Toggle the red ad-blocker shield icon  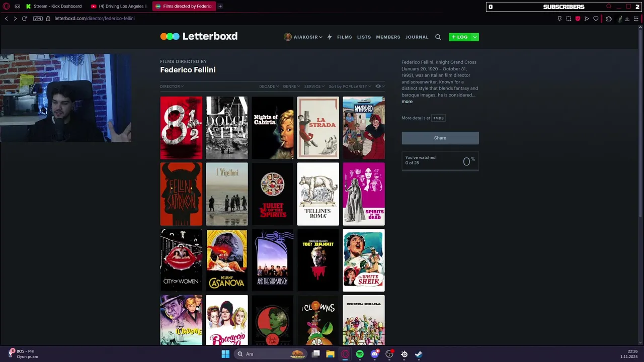(578, 19)
